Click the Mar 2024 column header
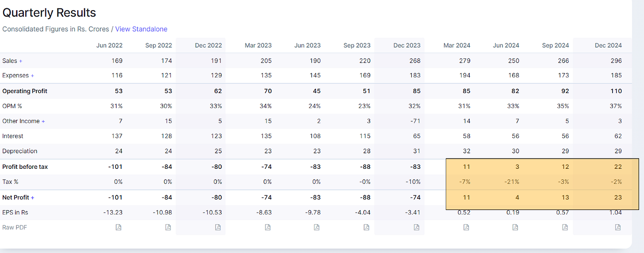The height and width of the screenshot is (253, 644). (x=456, y=45)
